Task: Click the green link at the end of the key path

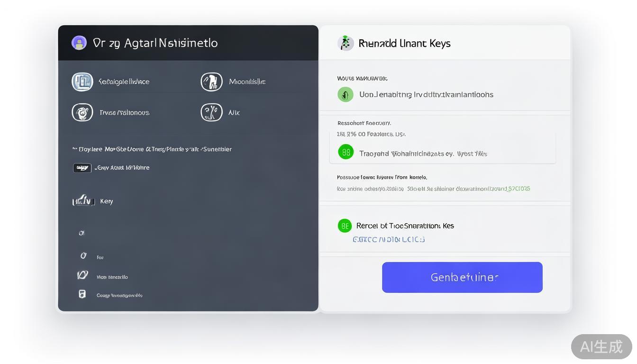Action: 519,189
